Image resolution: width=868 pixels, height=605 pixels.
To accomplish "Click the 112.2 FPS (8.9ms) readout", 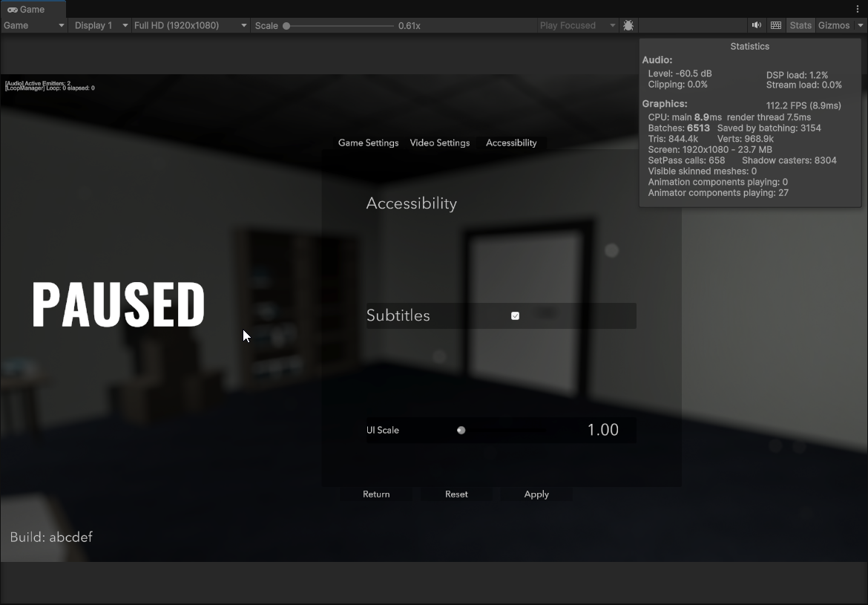I will (x=803, y=105).
